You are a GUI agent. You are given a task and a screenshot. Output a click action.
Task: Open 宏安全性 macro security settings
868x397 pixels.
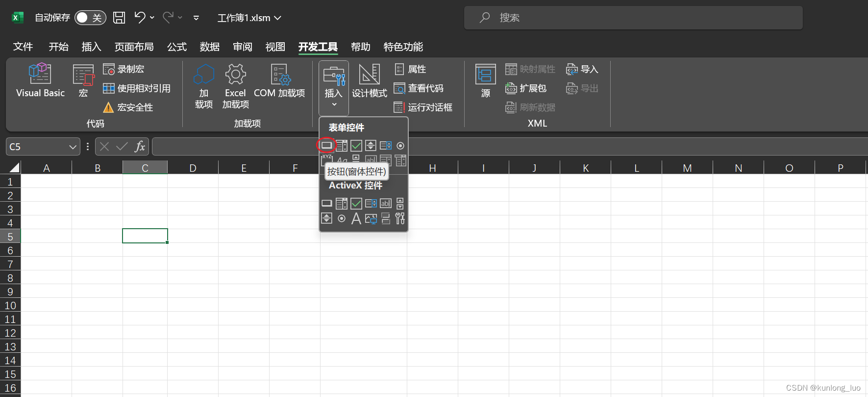pyautogui.click(x=128, y=107)
